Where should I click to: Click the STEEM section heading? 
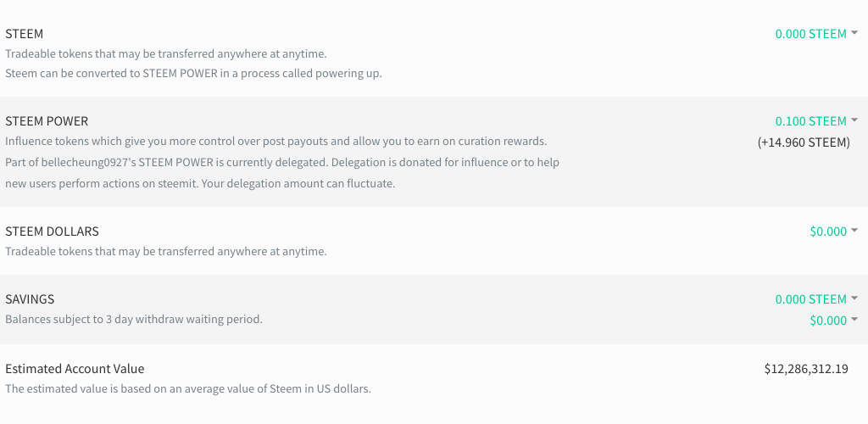point(25,34)
